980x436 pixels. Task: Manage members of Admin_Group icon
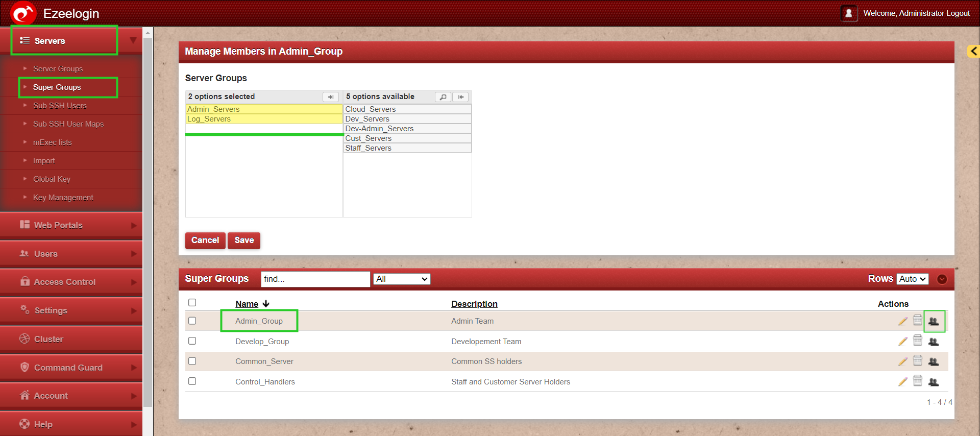tap(934, 321)
